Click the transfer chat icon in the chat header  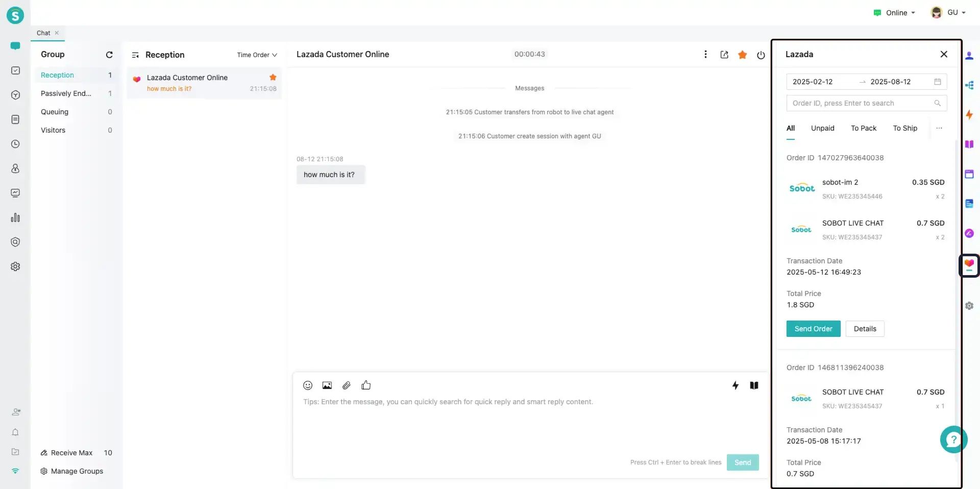tap(724, 55)
